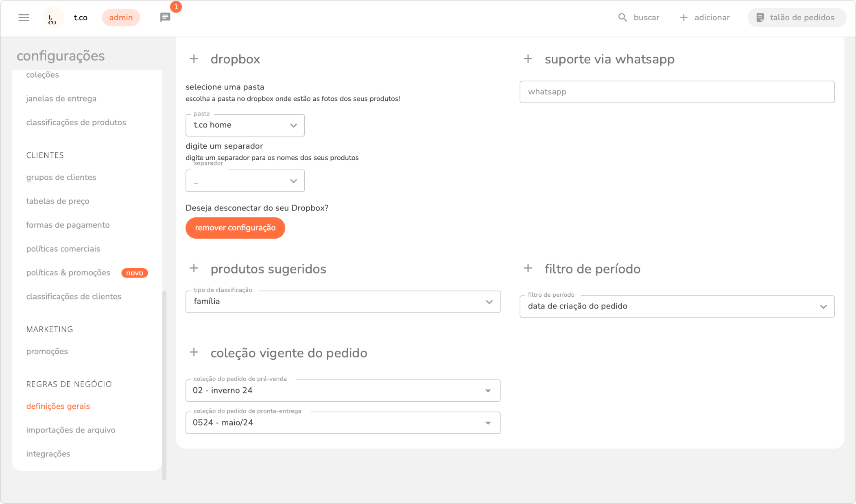The image size is (856, 504).
Task: Click plus icon beside produtos sugeridos
Action: (194, 269)
